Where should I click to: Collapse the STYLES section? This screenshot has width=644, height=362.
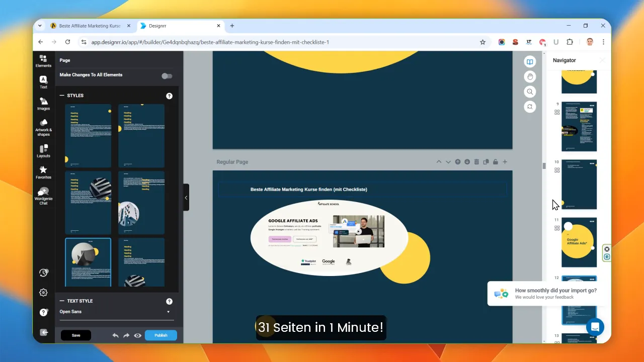tap(62, 96)
